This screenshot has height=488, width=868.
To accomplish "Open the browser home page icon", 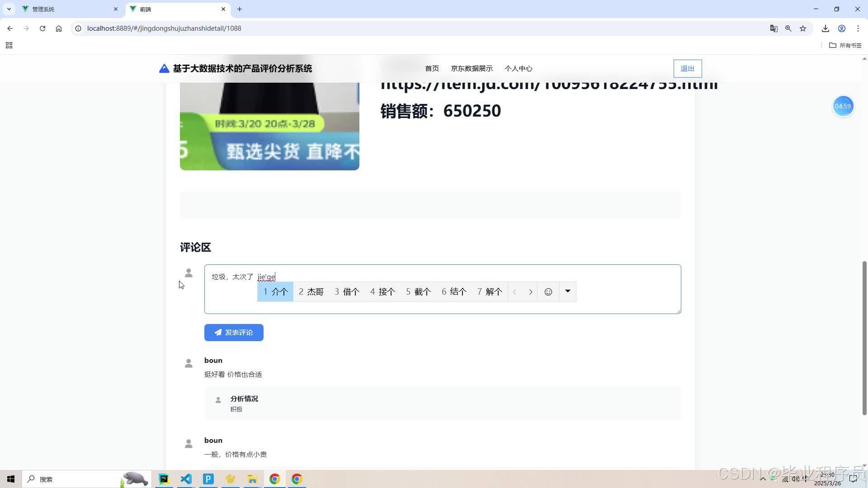I will (x=59, y=28).
